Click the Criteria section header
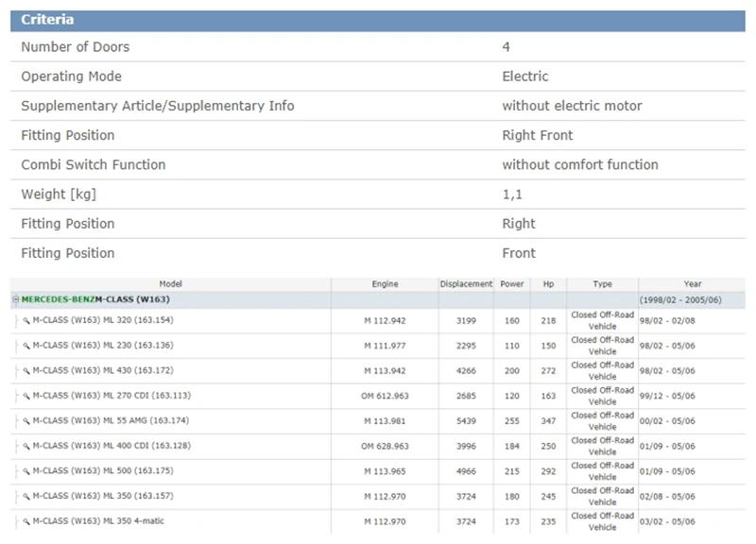Viewport: 756px width, 544px height. (x=377, y=20)
